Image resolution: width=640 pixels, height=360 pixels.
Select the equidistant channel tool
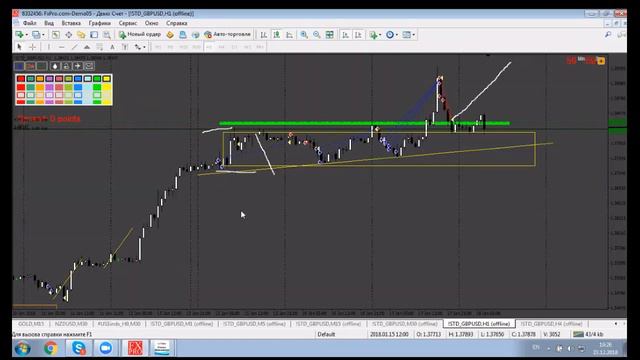(x=87, y=47)
